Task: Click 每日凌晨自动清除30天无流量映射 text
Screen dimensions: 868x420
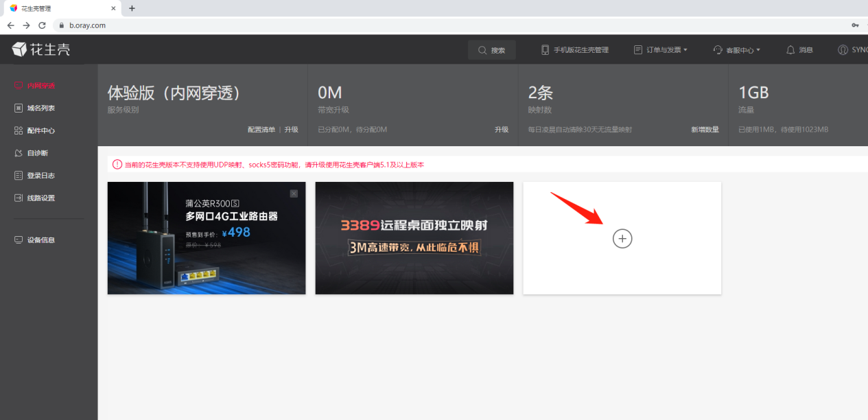Action: 580,130
